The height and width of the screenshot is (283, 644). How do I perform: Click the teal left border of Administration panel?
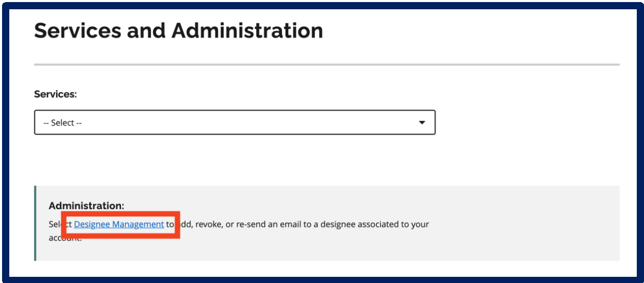coord(35,223)
